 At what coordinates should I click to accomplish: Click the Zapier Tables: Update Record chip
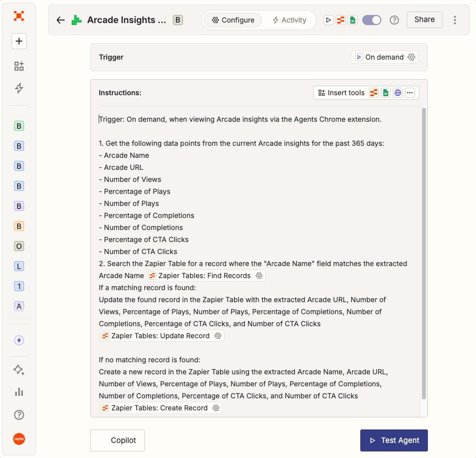click(x=162, y=336)
